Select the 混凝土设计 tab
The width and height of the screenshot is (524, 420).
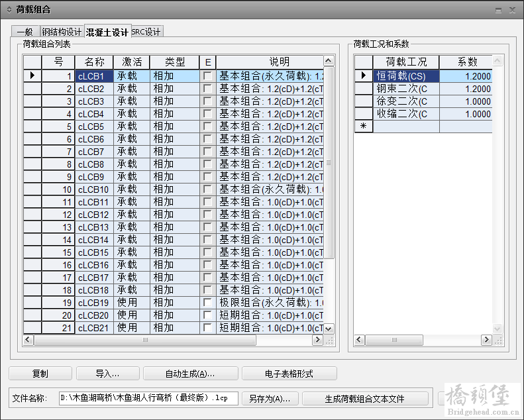pyautogui.click(x=107, y=32)
